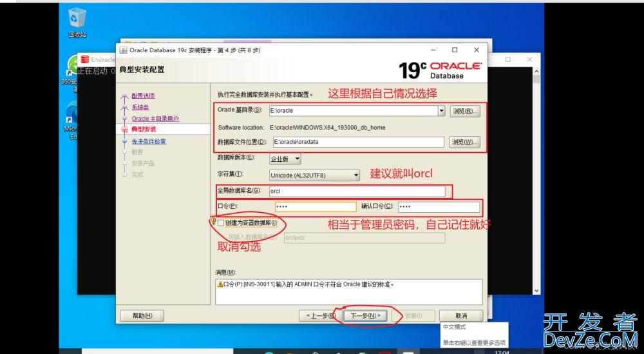Click the disabled 安装(I) button

(x=413, y=316)
